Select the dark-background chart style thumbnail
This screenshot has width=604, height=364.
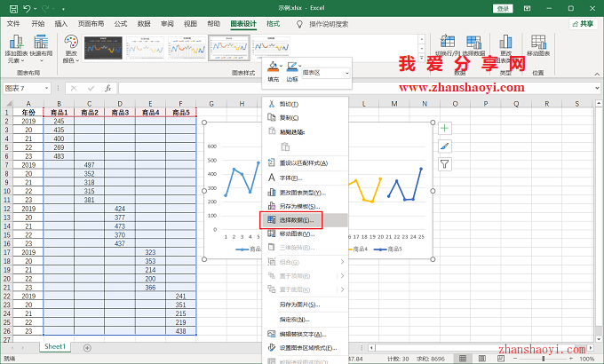(x=103, y=48)
